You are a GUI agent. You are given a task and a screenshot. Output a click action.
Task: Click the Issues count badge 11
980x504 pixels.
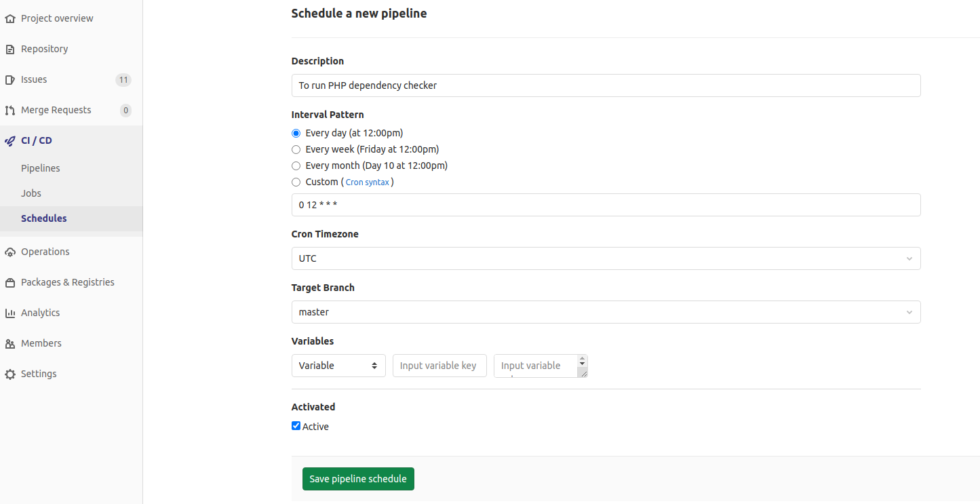click(123, 80)
